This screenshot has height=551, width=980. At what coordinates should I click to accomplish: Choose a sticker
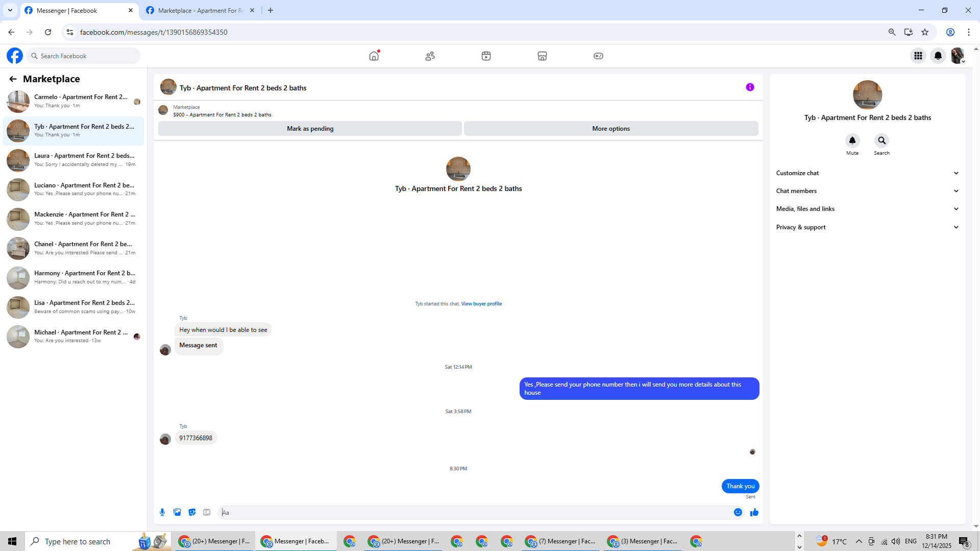point(192,512)
